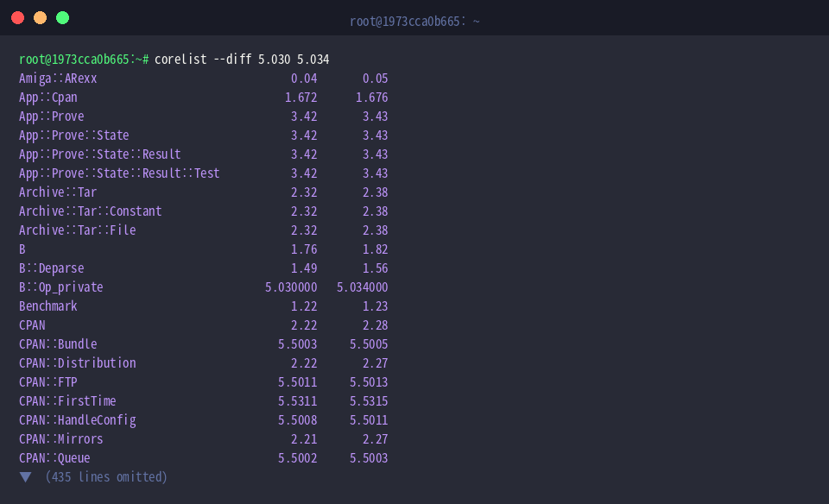Select version 1.56 for B::Deparse
This screenshot has width=829, height=504.
[376, 268]
